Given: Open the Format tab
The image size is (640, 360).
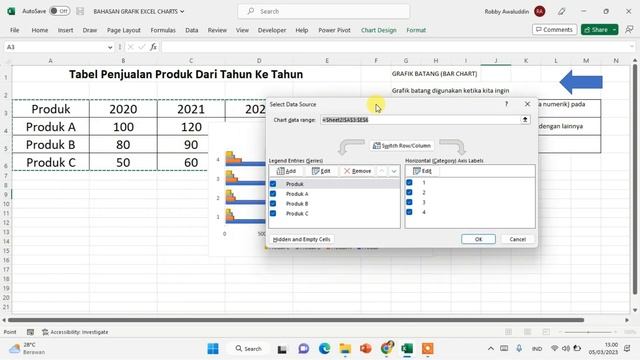Looking at the screenshot, I should pyautogui.click(x=416, y=30).
